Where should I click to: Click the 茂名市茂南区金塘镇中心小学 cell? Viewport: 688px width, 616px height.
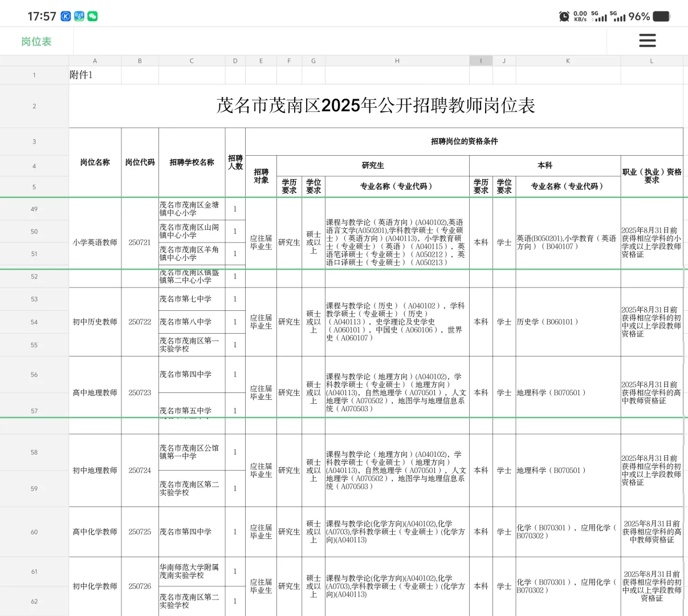[192, 209]
